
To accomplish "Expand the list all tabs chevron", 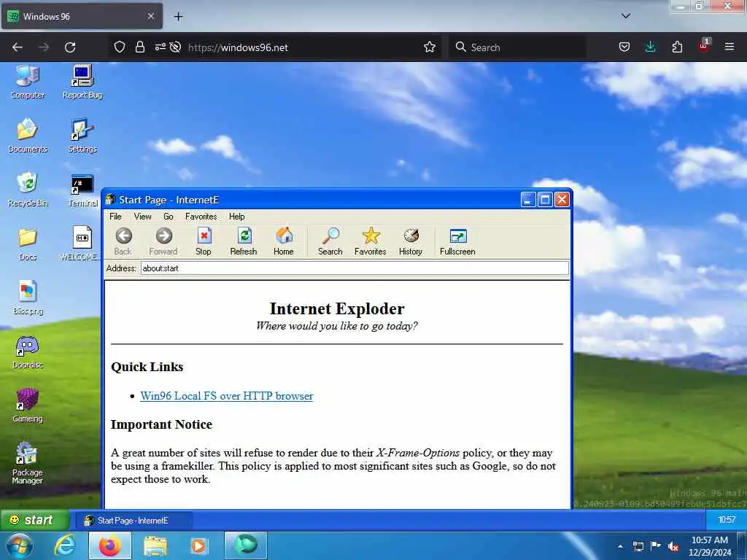I will tap(626, 16).
